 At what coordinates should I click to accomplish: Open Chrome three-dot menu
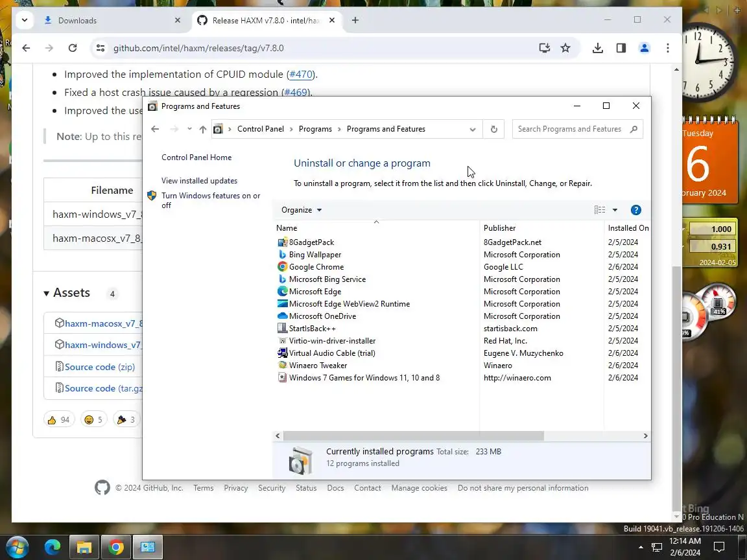point(667,48)
